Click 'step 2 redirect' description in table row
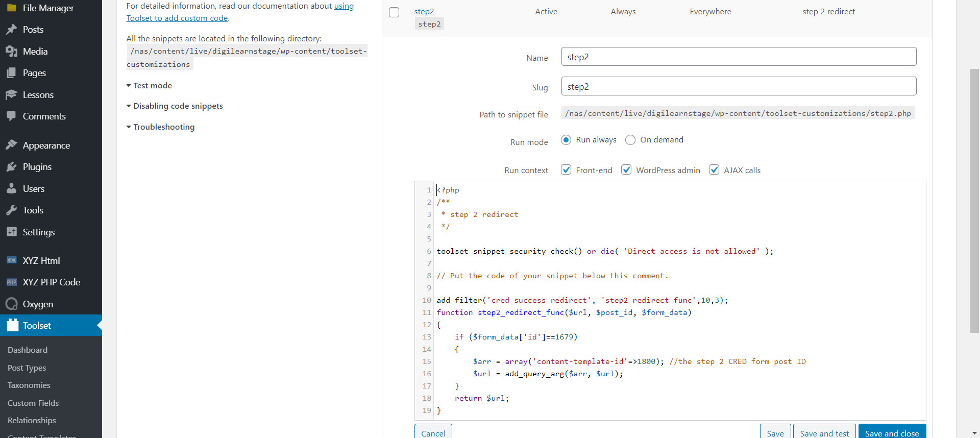The width and height of the screenshot is (980, 438). pyautogui.click(x=828, y=12)
